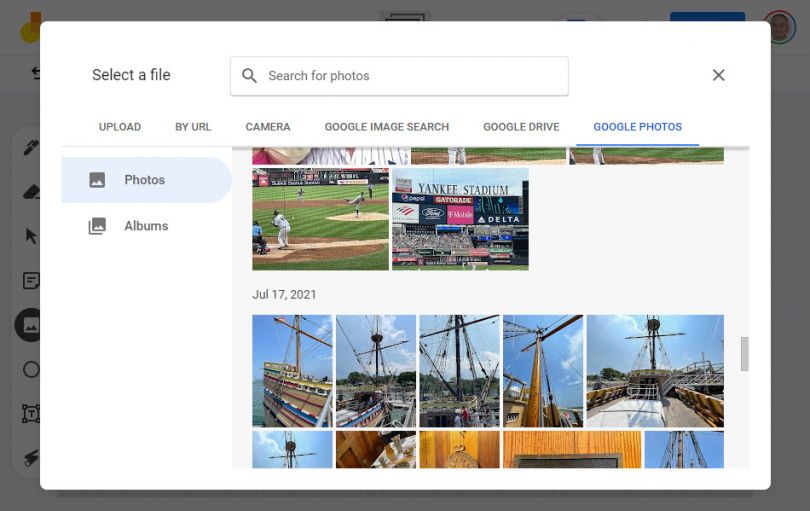Switch to the Camera tab

[268, 127]
